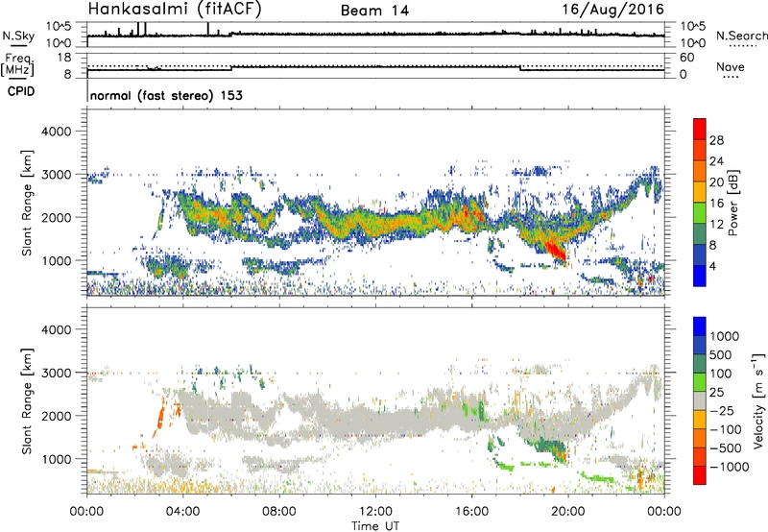Click the 'Beam 14' label
The image size is (768, 532).
point(374,11)
